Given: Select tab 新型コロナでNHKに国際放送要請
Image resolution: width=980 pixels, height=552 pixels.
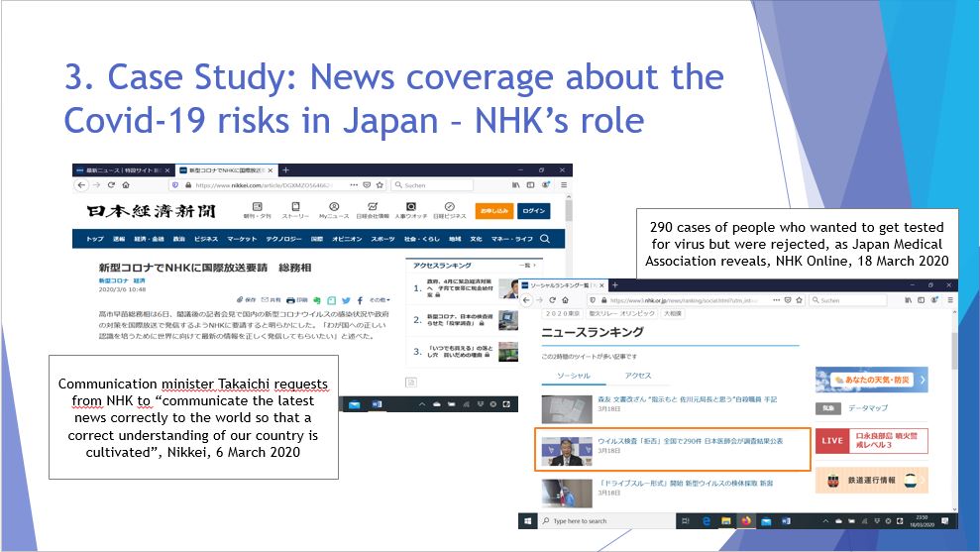Looking at the screenshot, I should 225,170.
